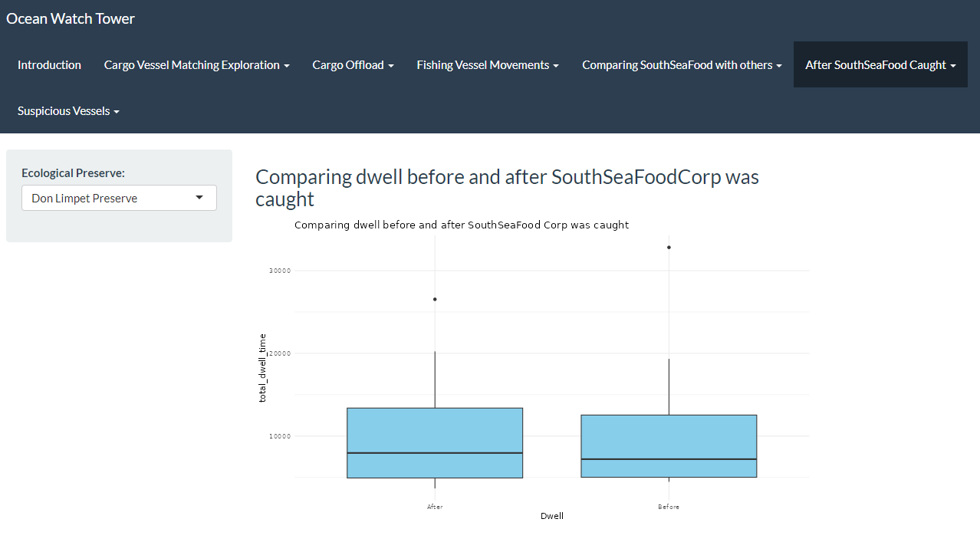Expand the Suspicious Vessels menu

[x=68, y=111]
